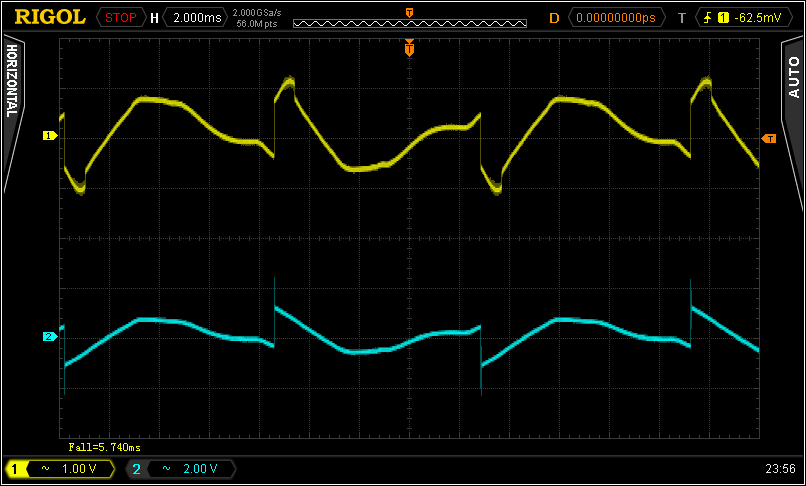Click the Fall=5.740ms measurement readout
This screenshot has height=486, width=806.
pyautogui.click(x=104, y=447)
